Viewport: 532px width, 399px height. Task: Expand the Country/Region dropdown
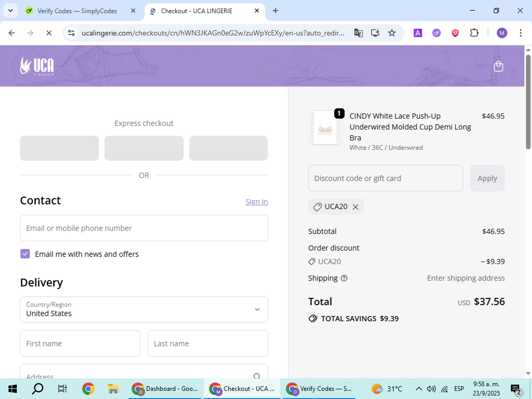tap(144, 310)
